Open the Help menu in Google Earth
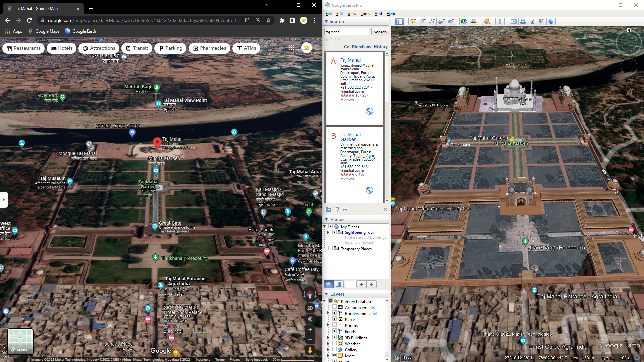 click(x=391, y=14)
